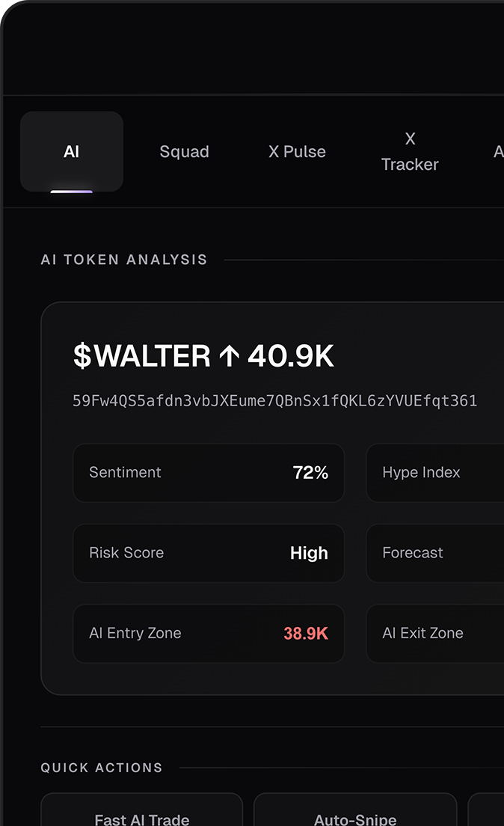The height and width of the screenshot is (826, 504).
Task: Switch to the Squad tab
Action: tap(184, 151)
